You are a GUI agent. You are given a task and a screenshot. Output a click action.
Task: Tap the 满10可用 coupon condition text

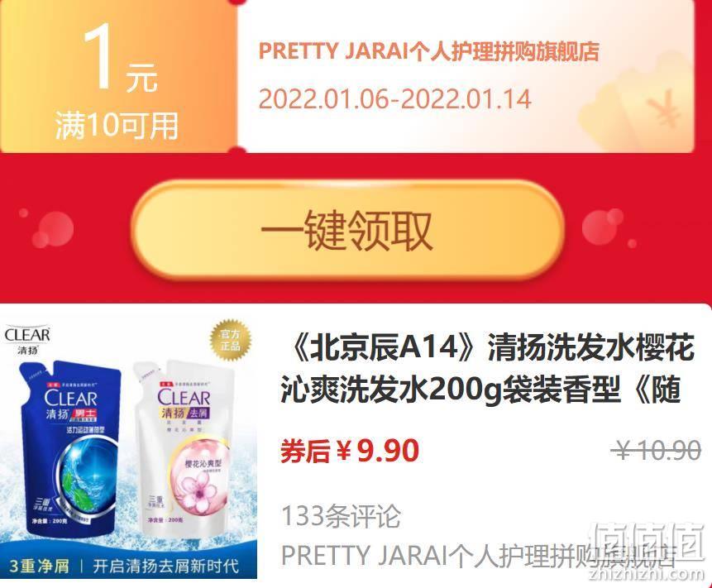point(117,126)
